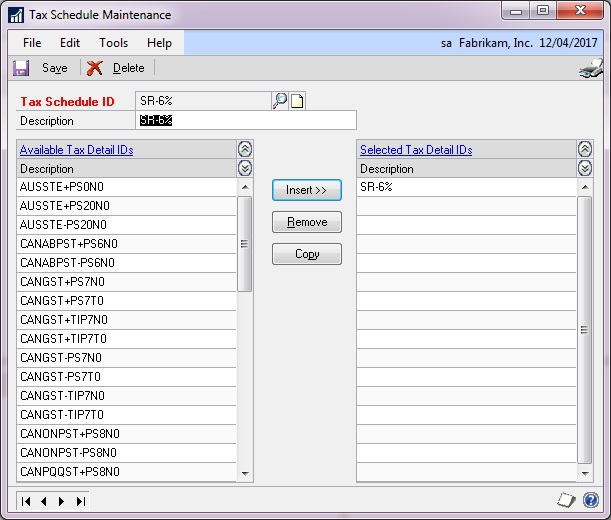The width and height of the screenshot is (611, 520).
Task: Click the Dynamics GP title bar icon
Action: (16, 15)
